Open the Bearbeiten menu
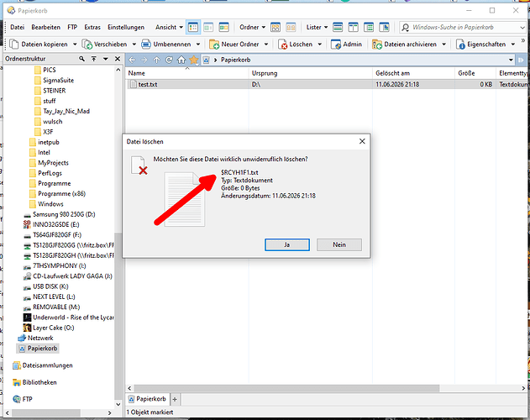The width and height of the screenshot is (530, 420). [45, 28]
